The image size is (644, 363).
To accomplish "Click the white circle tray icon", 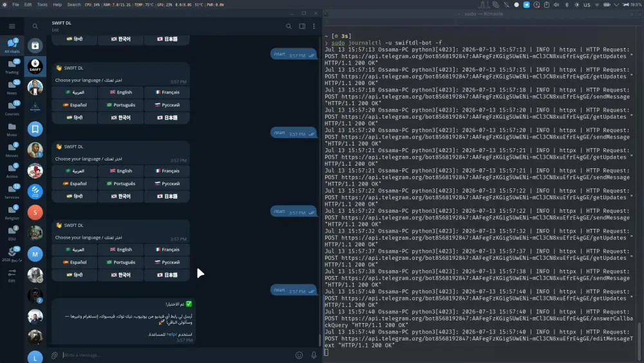I will pos(516,5).
